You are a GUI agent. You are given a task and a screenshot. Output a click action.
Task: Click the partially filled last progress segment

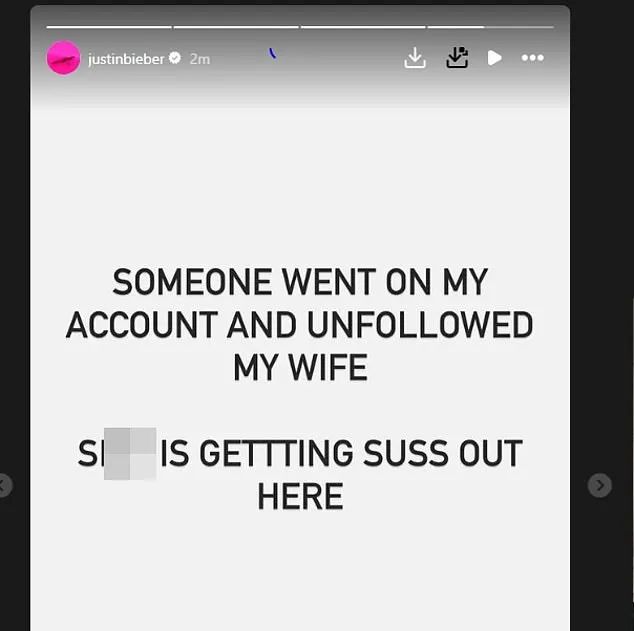[x=490, y=27]
